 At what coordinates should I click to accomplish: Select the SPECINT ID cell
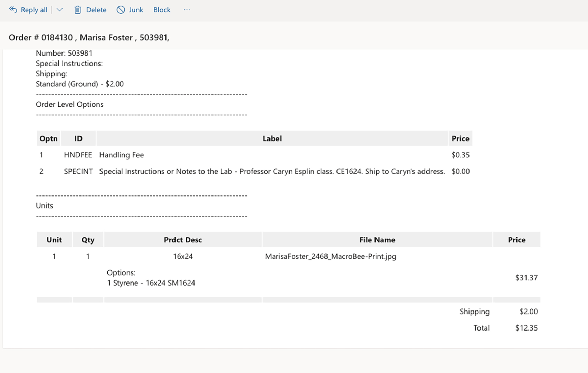click(78, 171)
